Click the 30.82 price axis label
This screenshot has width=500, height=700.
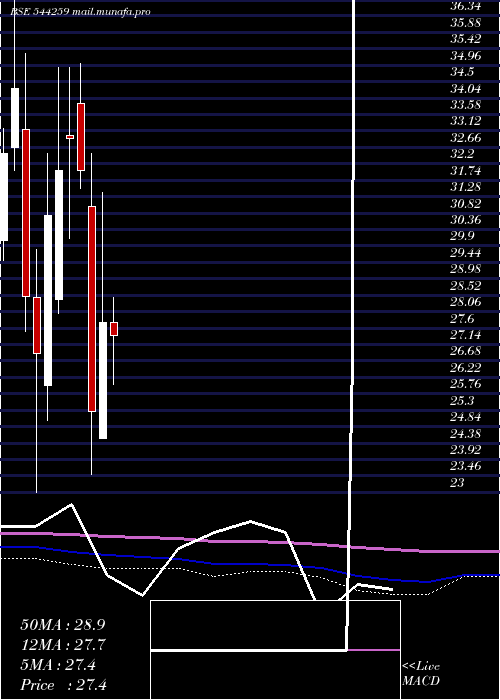pyautogui.click(x=466, y=203)
